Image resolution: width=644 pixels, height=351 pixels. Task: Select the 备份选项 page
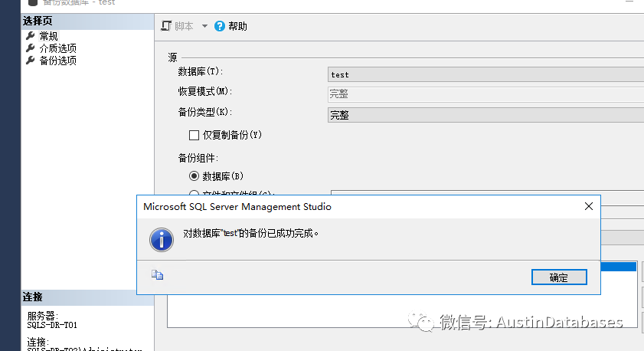pyautogui.click(x=58, y=61)
